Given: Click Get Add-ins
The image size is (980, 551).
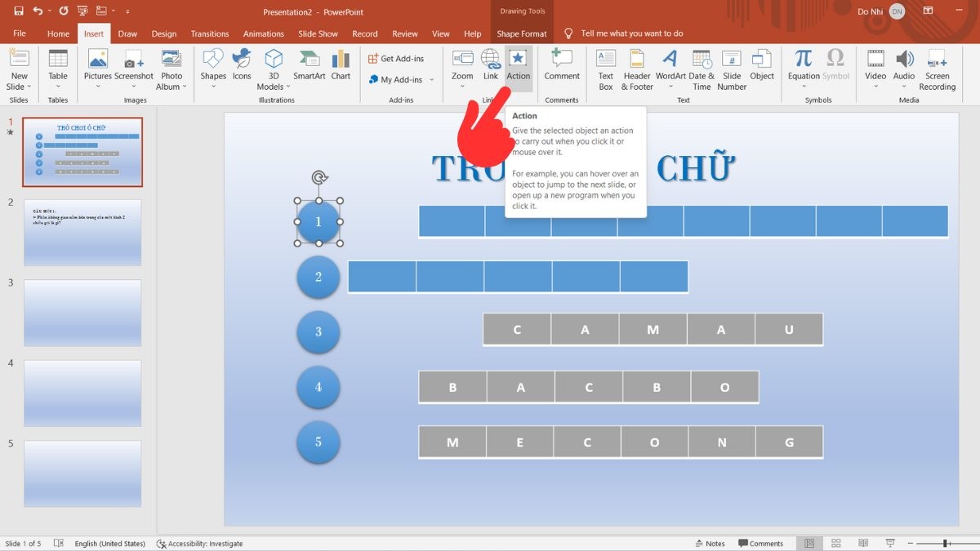Looking at the screenshot, I should pos(396,59).
